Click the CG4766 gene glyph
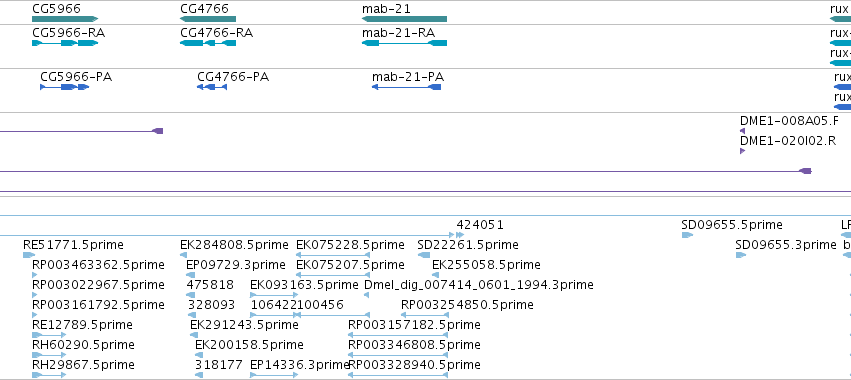 pos(208,19)
